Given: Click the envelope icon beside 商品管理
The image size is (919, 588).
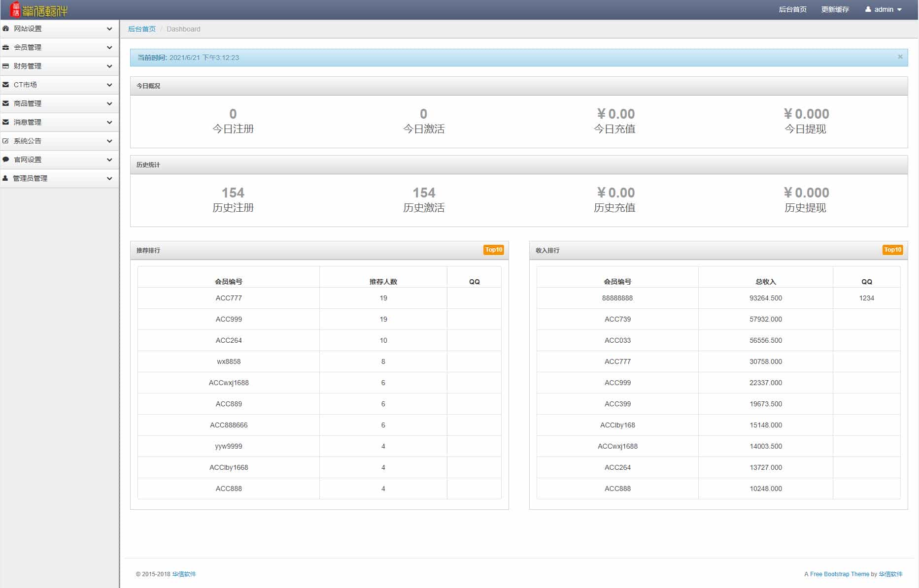Looking at the screenshot, I should [x=6, y=103].
